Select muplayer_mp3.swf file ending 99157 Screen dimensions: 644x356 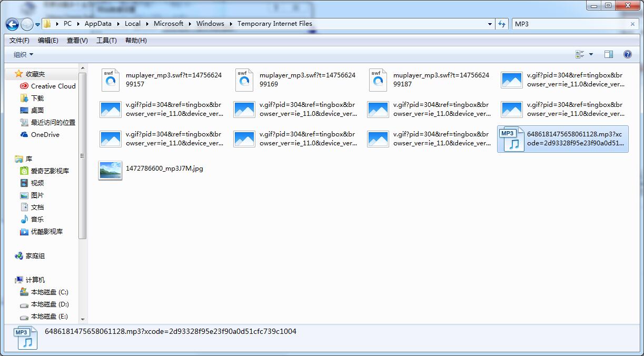[x=162, y=80]
